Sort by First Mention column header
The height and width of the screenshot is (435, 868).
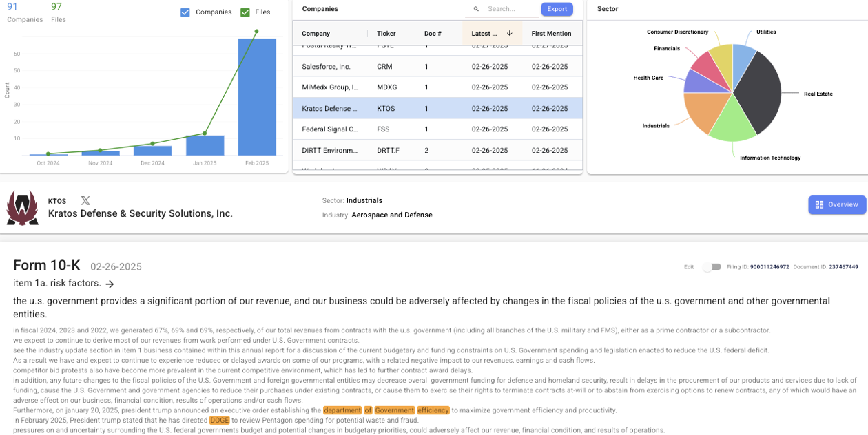(x=551, y=33)
